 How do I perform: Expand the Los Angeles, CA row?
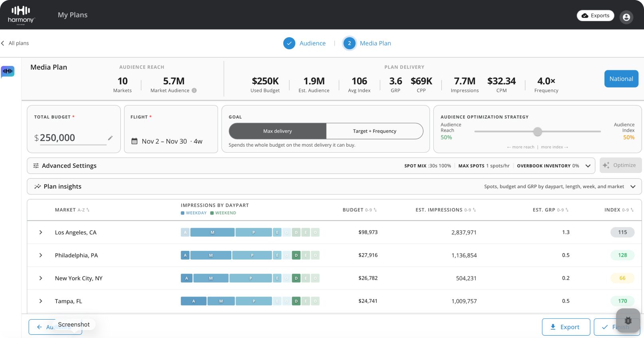pyautogui.click(x=41, y=232)
